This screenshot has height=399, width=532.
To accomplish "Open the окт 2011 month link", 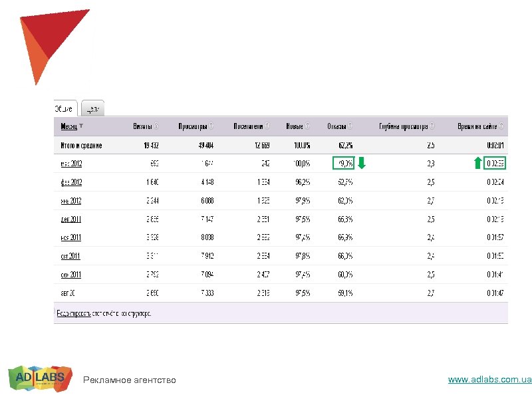I will point(70,256).
